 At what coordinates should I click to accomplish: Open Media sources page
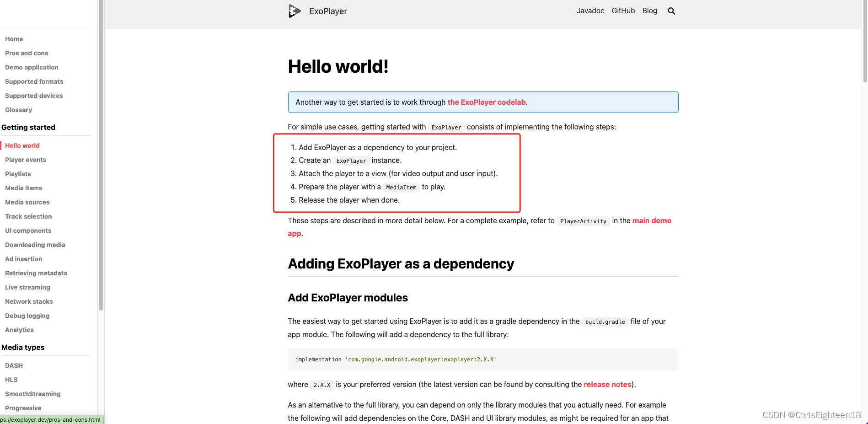tap(27, 202)
